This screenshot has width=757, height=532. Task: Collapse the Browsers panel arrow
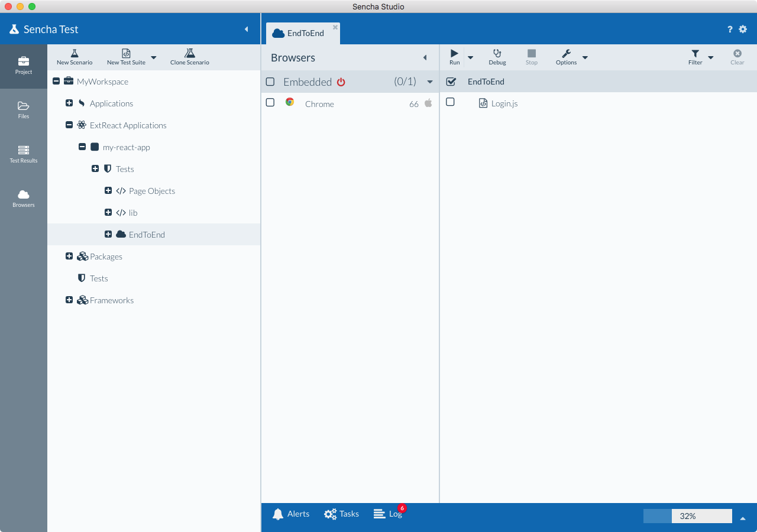(425, 57)
